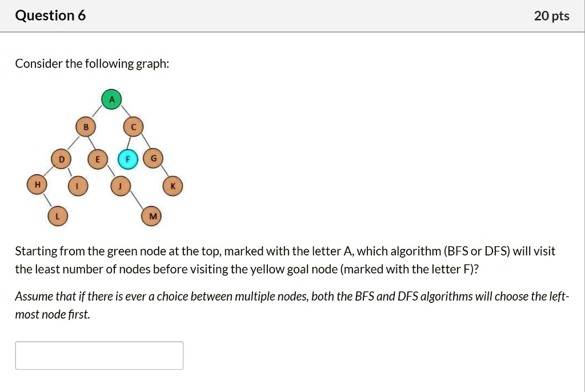This screenshot has height=392, width=585.
Task: Click node K on the right
Action: tap(171, 185)
